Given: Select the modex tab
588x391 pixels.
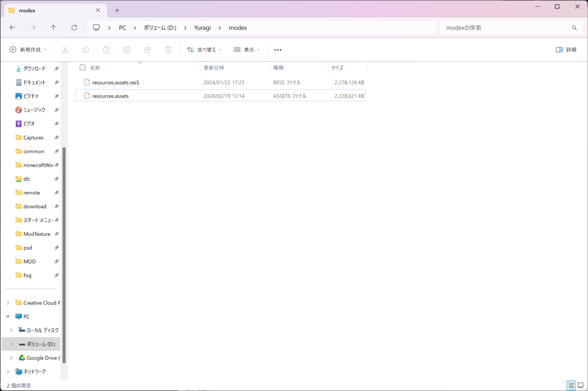Looking at the screenshot, I should 56,10.
